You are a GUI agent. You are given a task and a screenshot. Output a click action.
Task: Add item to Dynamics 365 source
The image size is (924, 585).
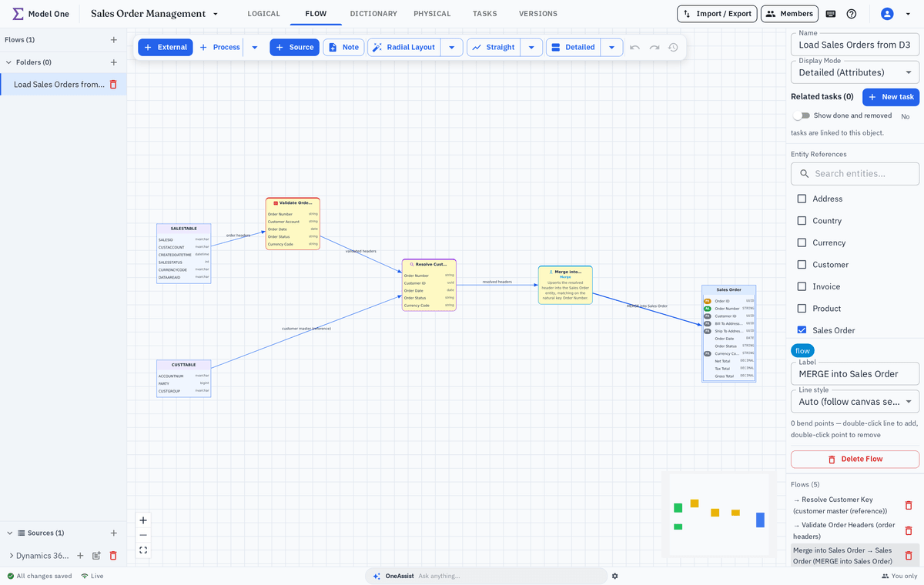click(x=80, y=555)
